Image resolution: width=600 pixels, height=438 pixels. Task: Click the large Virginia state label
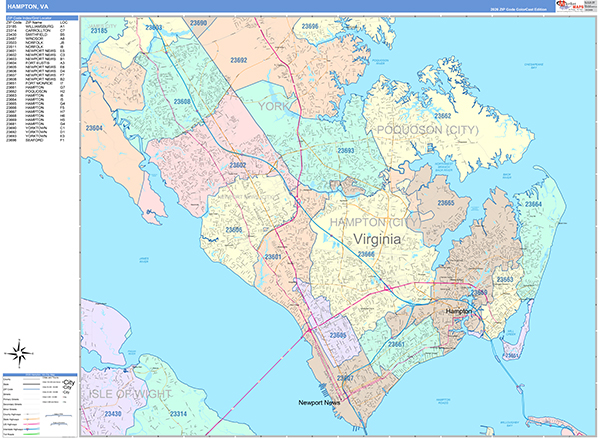tap(377, 239)
